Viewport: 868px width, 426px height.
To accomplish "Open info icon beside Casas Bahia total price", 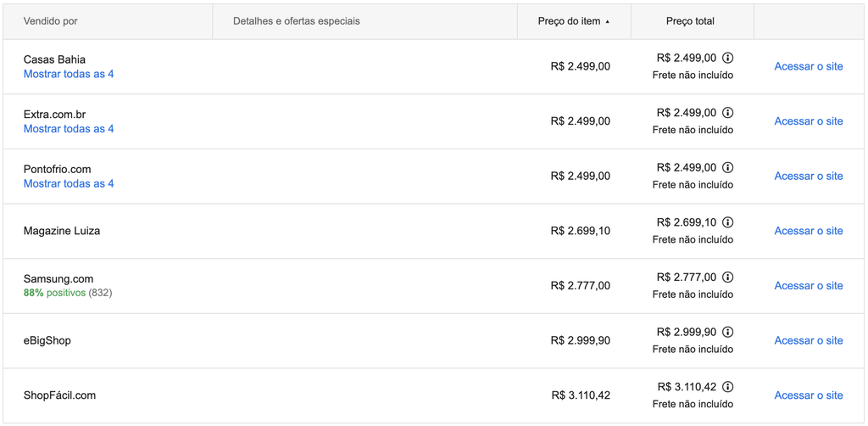I will click(728, 58).
